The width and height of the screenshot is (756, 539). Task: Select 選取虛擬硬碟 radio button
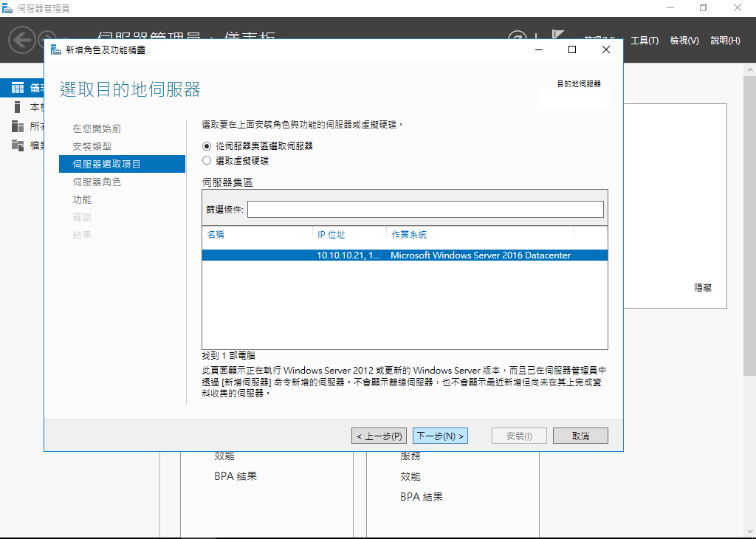point(207,160)
